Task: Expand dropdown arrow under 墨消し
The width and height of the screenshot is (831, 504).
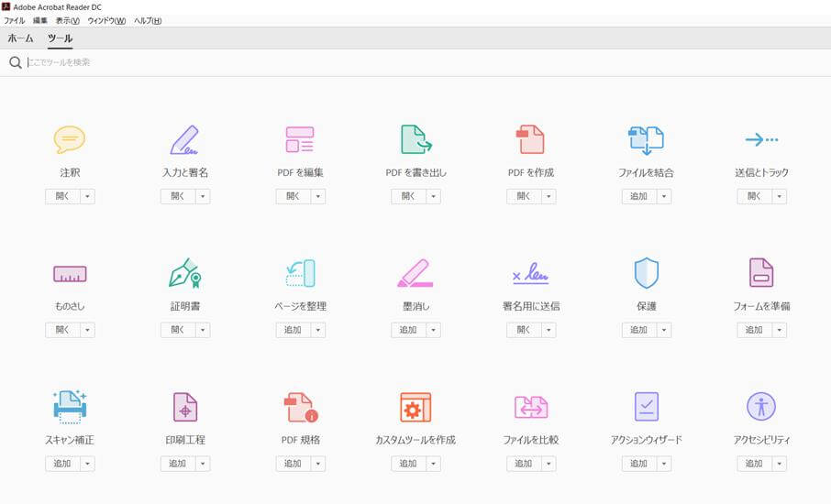Action: coord(434,330)
